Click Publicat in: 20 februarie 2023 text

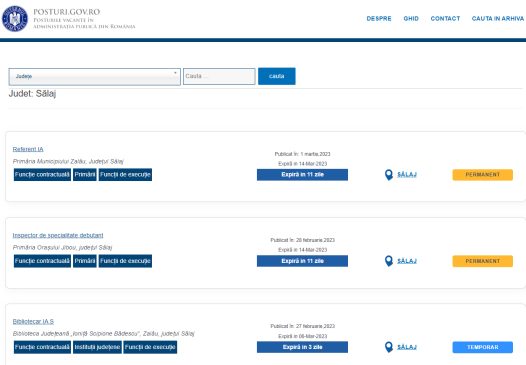[302, 240]
